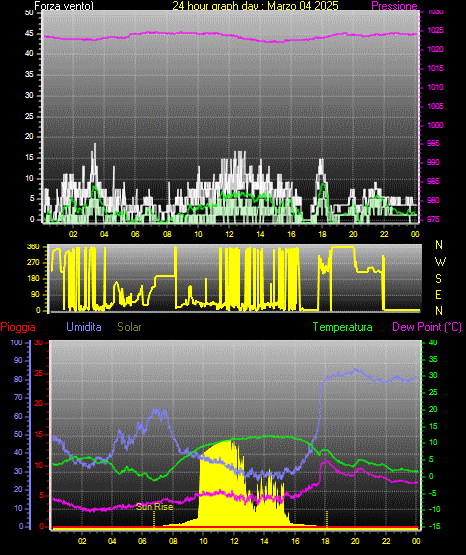
Task: Click 50 on the blue humidity axis
Action: click(x=18, y=435)
